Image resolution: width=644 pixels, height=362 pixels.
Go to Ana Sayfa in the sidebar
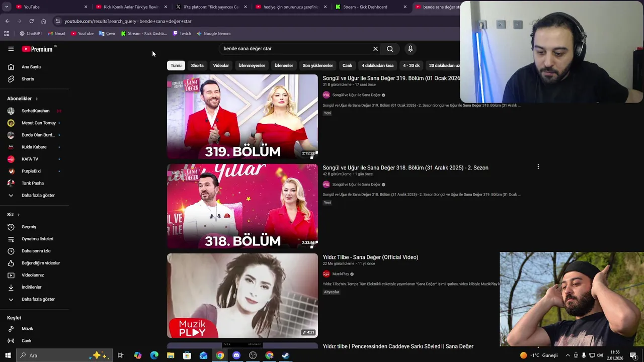31,67
